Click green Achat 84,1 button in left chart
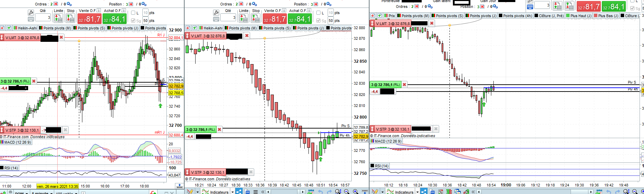The image size is (644, 194). pyautogui.click(x=115, y=19)
